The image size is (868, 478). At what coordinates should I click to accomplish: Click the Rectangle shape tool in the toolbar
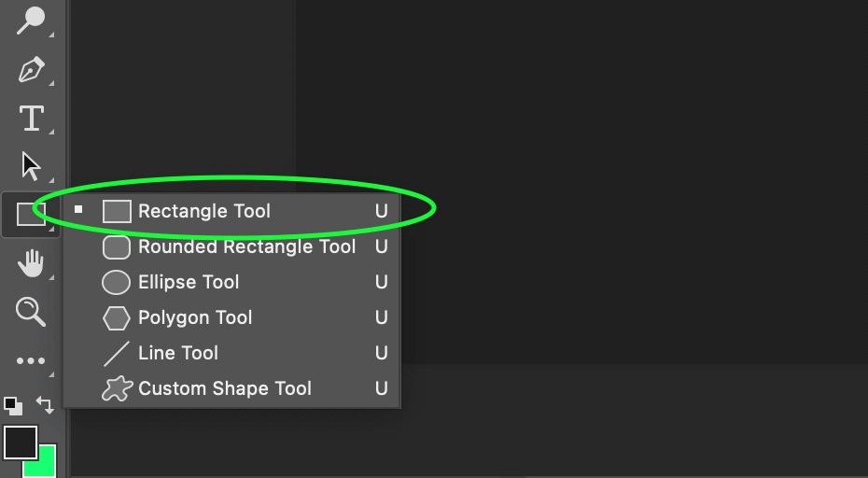point(31,215)
